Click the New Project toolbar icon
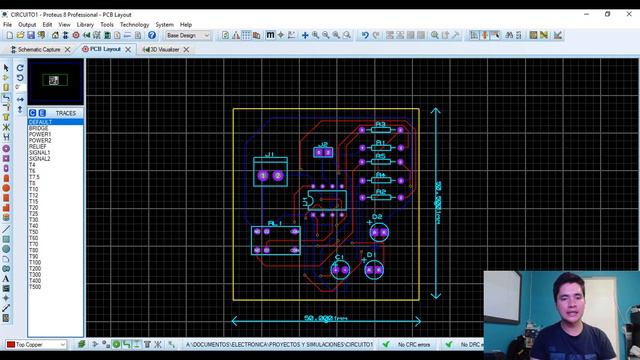The width and height of the screenshot is (640, 360). [10, 36]
